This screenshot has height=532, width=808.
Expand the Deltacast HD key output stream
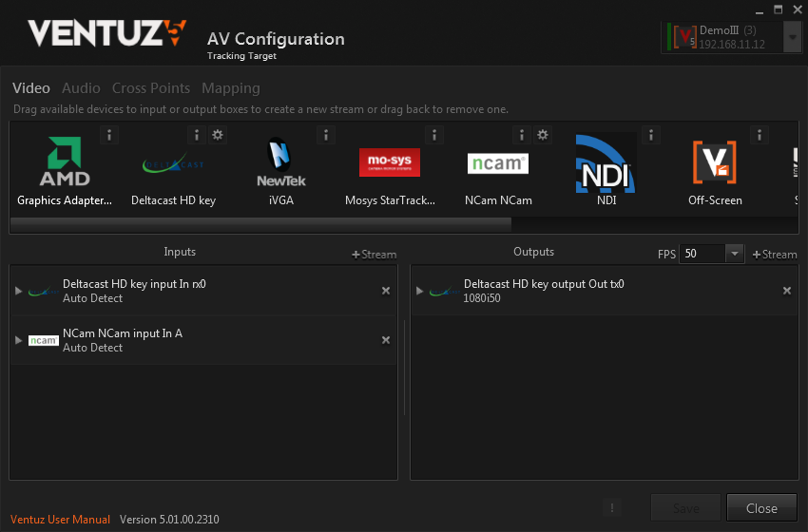point(419,291)
